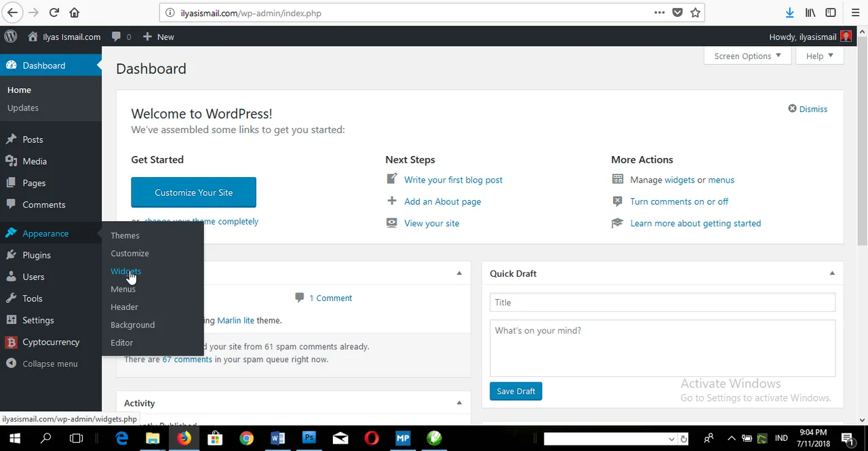868x451 pixels.
Task: Open Chrome from the taskbar
Action: pos(247,438)
